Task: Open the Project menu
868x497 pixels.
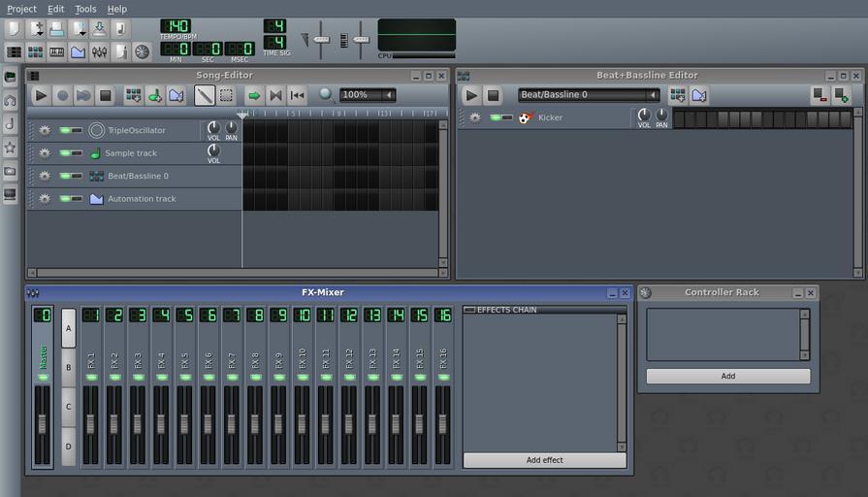Action: (21, 9)
